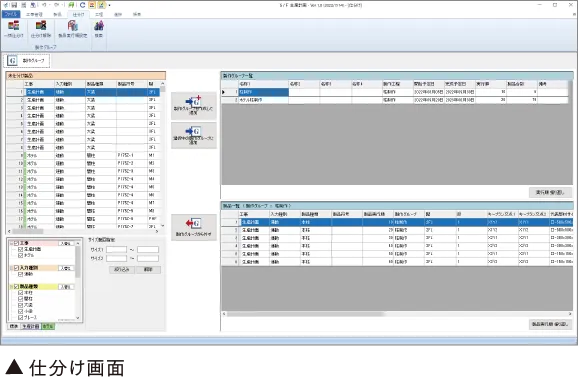The width and height of the screenshot is (579, 382).
Task: Switch to the 工事管理 ribbon tab
Action: point(34,14)
